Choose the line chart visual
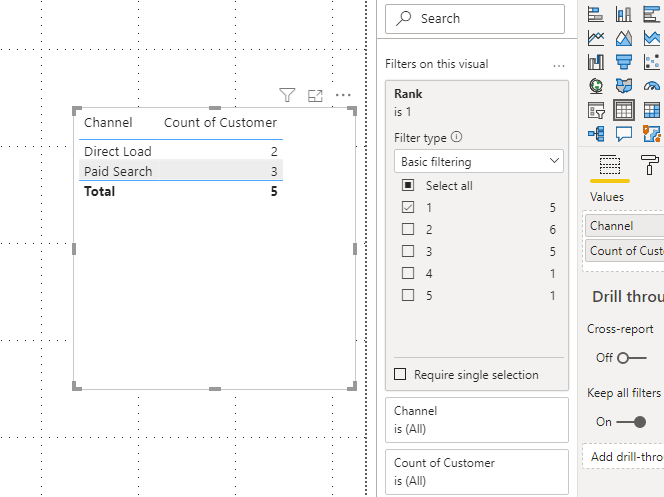This screenshot has height=497, width=664. click(596, 38)
